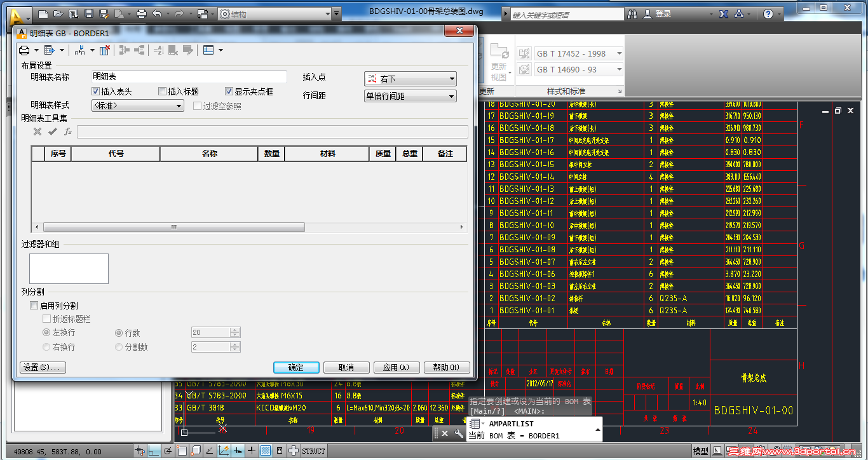Click the BDGSHIV-01-00 title block text
Image resolution: width=868 pixels, height=460 pixels.
click(754, 410)
